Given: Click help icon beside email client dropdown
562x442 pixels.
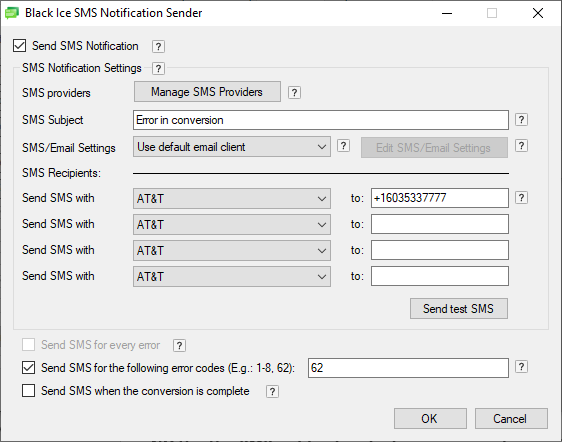Looking at the screenshot, I should [x=343, y=146].
